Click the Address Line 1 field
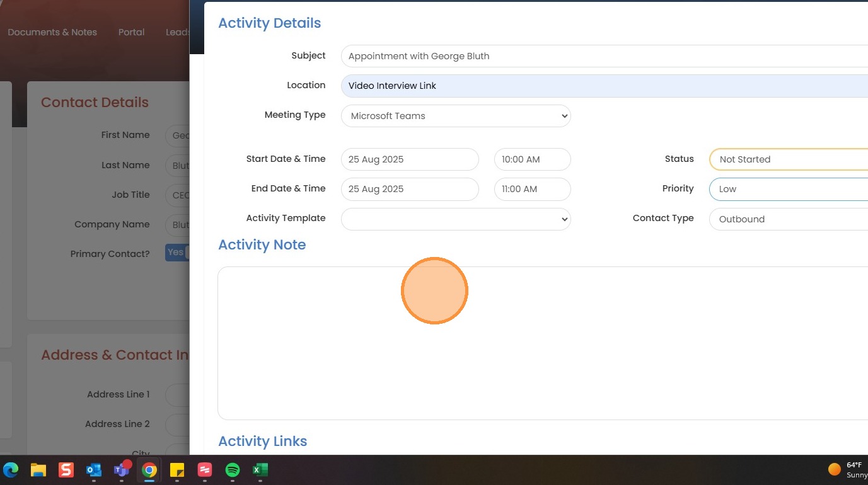Image resolution: width=868 pixels, height=485 pixels. coord(177,395)
